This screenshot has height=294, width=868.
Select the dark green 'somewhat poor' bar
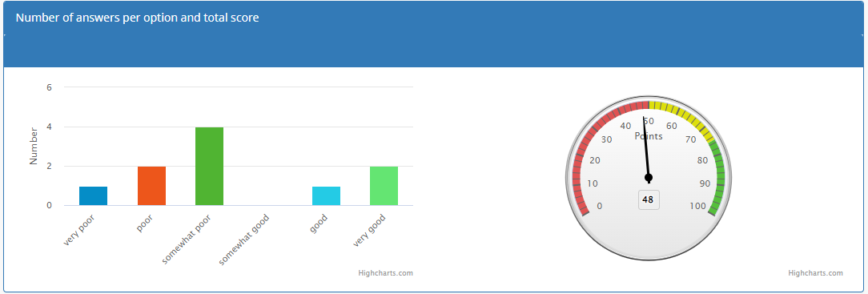click(x=209, y=166)
